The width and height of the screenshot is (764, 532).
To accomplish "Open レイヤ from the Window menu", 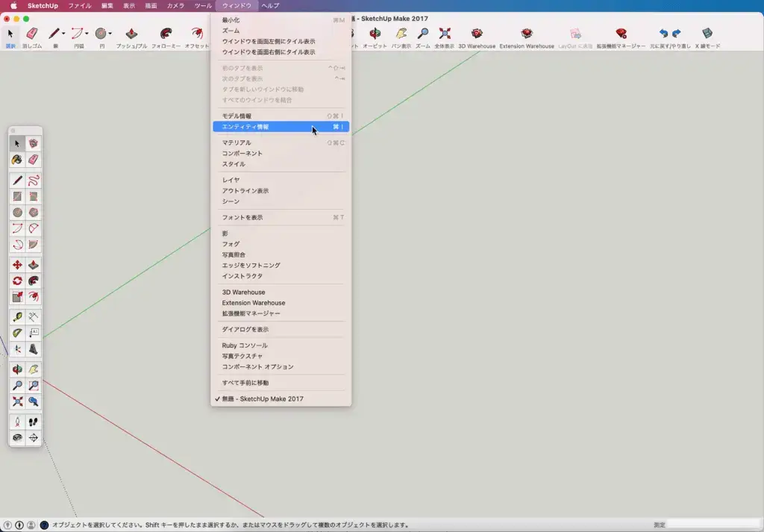I will click(281, 181).
